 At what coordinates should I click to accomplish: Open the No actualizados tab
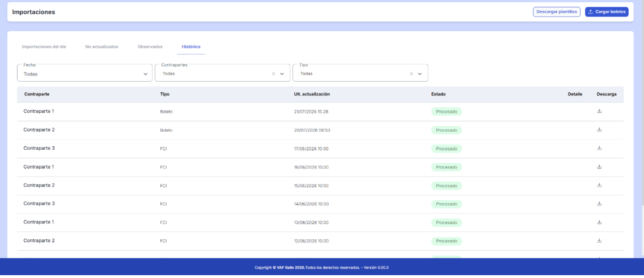pyautogui.click(x=102, y=47)
